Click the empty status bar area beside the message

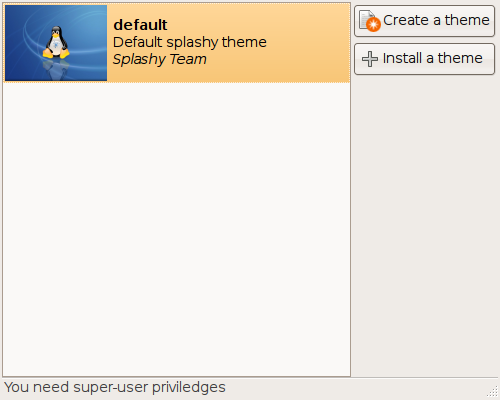click(355, 388)
